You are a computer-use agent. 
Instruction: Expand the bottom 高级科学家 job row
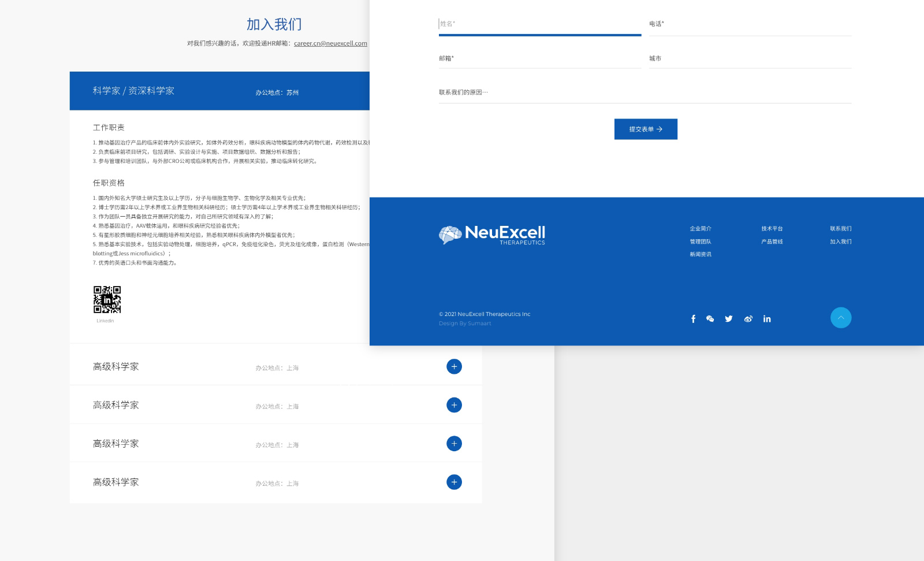tap(454, 482)
